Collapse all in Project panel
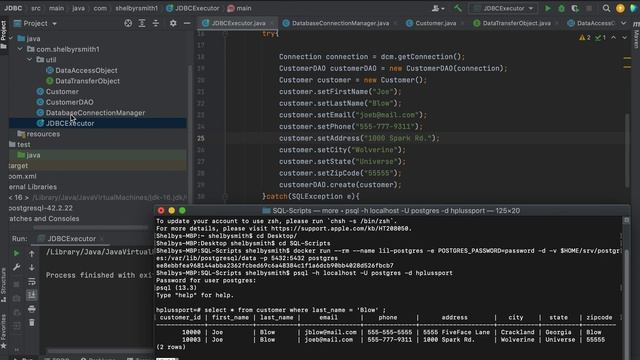Image resolution: width=640 pixels, height=360 pixels. (156, 23)
